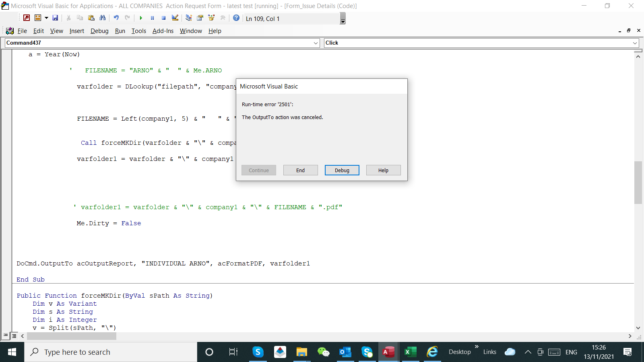The width and height of the screenshot is (644, 362).
Task: Toggle Design Mode icon
Action: coord(175,18)
